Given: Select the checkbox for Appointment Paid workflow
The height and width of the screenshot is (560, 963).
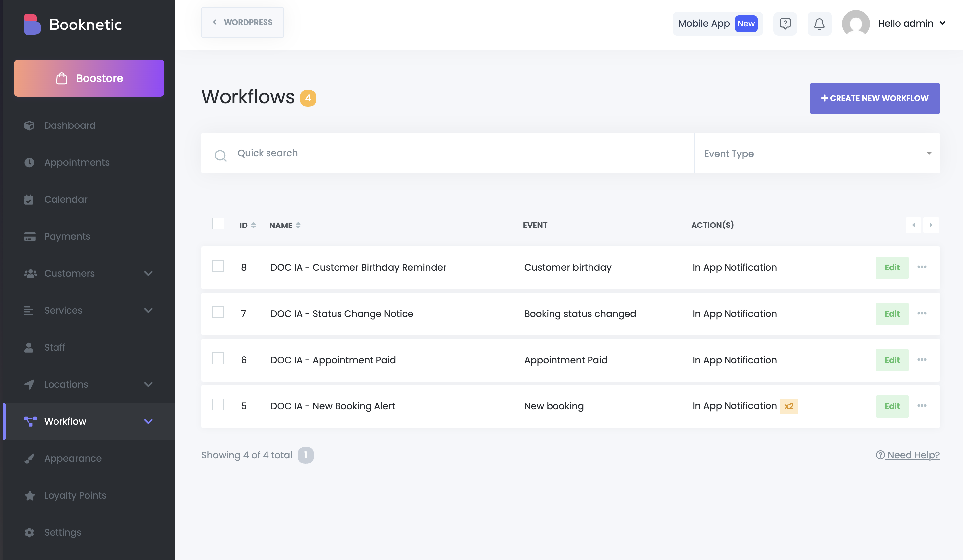Looking at the screenshot, I should pyautogui.click(x=218, y=358).
